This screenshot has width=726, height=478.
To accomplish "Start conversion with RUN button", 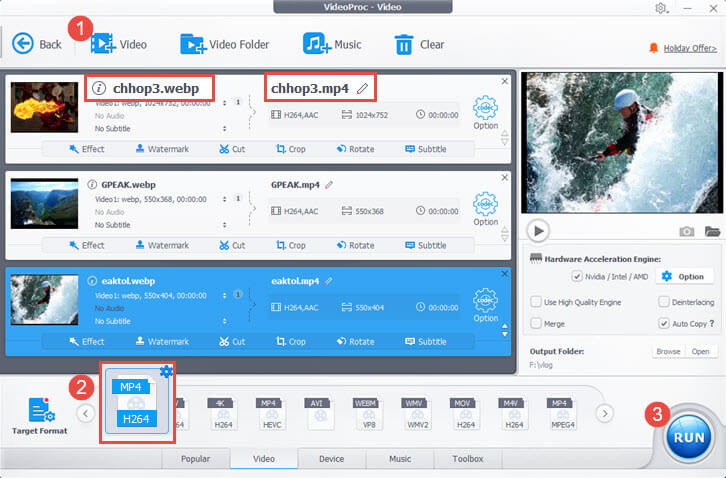I will [x=689, y=437].
